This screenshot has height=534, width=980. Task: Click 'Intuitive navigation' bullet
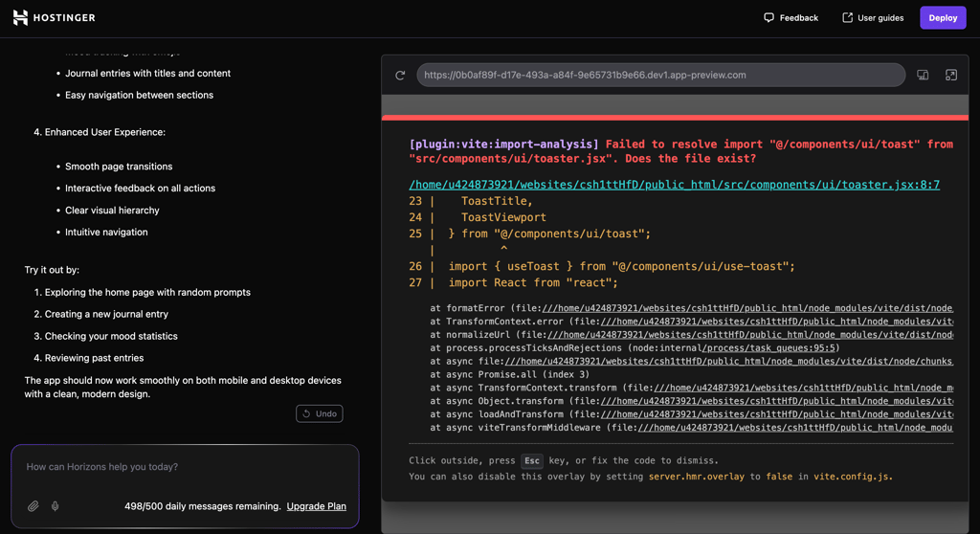(106, 232)
